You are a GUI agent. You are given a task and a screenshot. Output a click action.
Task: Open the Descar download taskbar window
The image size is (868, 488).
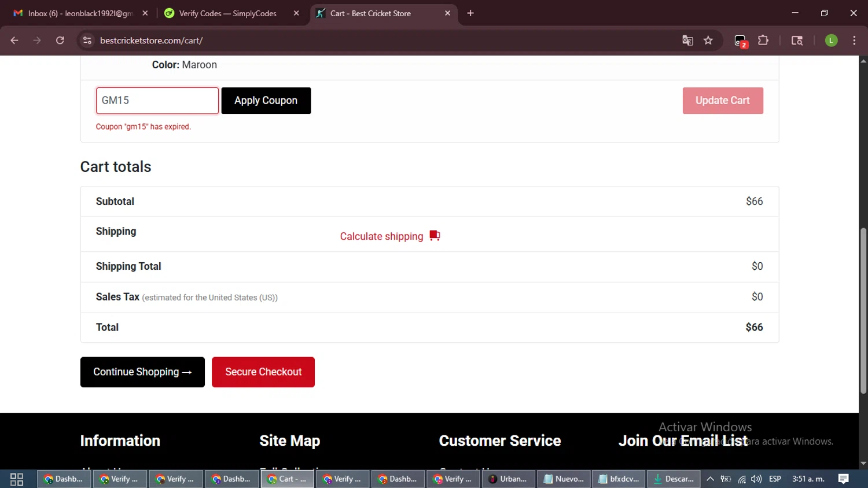point(674,479)
